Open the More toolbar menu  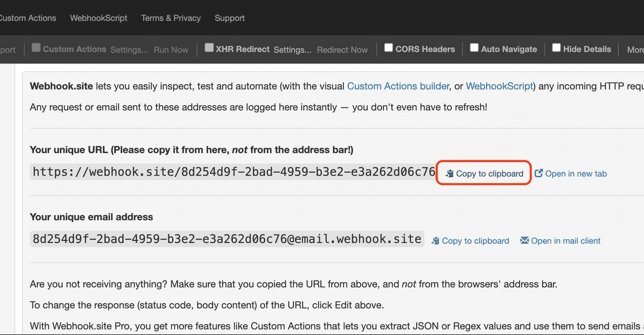(635, 49)
